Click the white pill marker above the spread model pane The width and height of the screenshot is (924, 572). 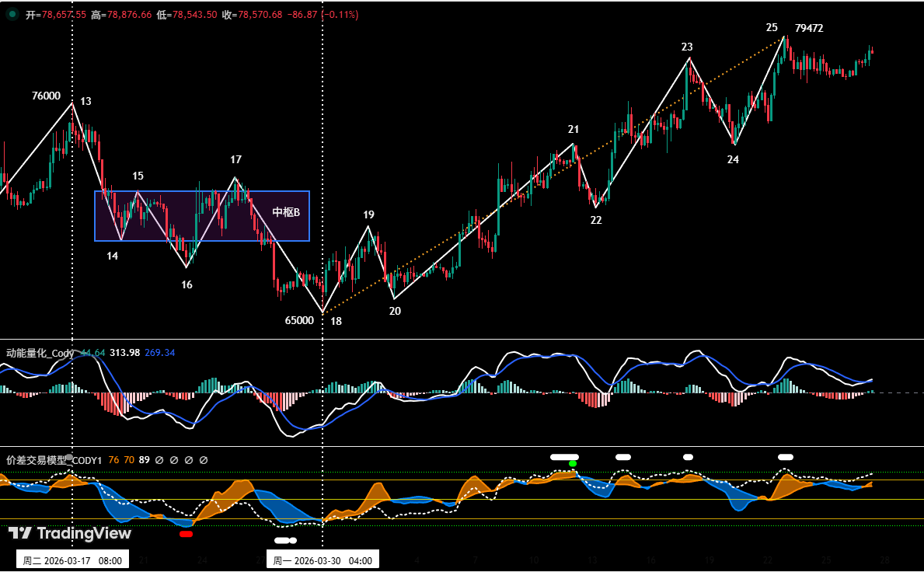tap(563, 457)
